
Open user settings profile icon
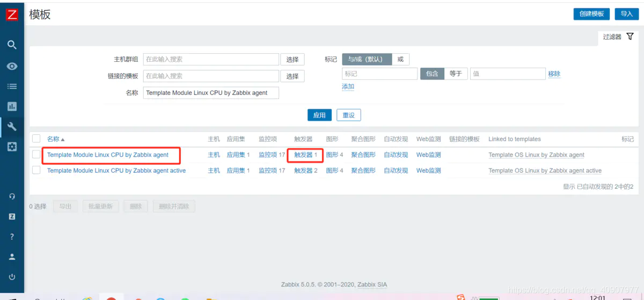[12, 257]
